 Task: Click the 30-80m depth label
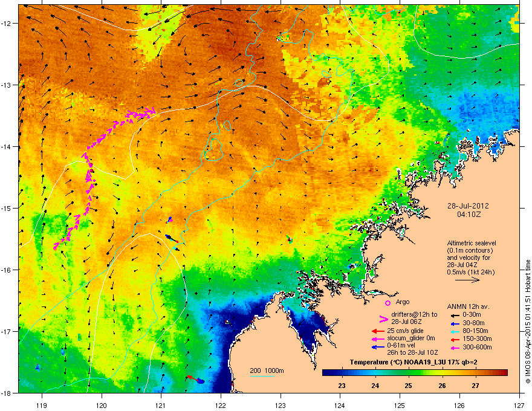[473, 323]
